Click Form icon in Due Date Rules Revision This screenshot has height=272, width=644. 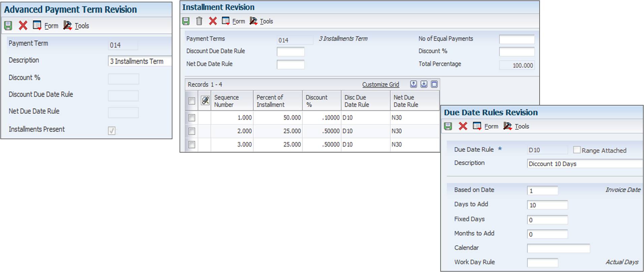click(477, 126)
